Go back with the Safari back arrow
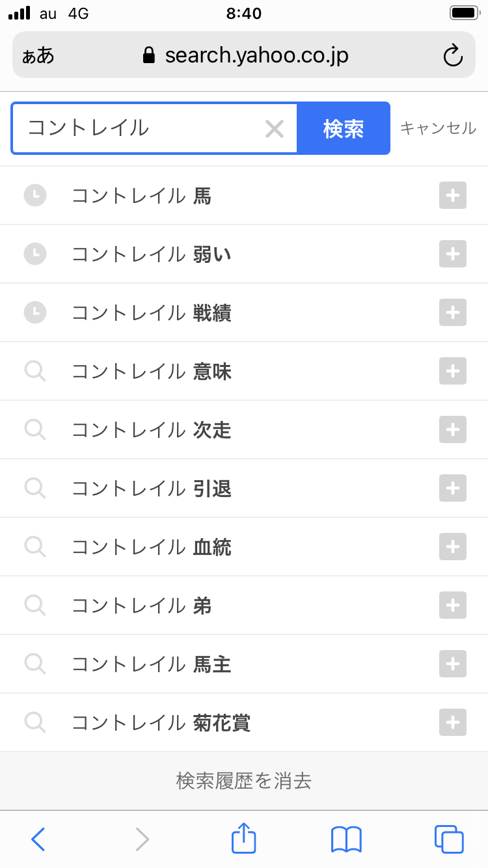The width and height of the screenshot is (488, 868). pyautogui.click(x=38, y=839)
